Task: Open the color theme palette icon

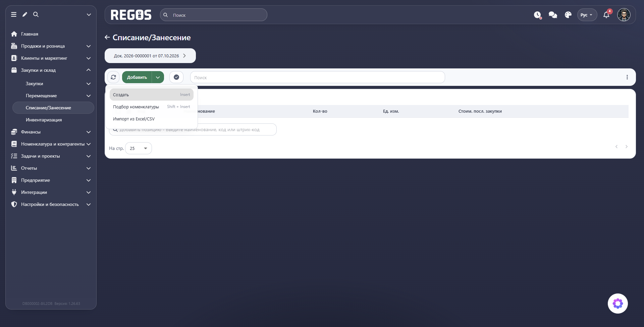Action: pos(568,15)
